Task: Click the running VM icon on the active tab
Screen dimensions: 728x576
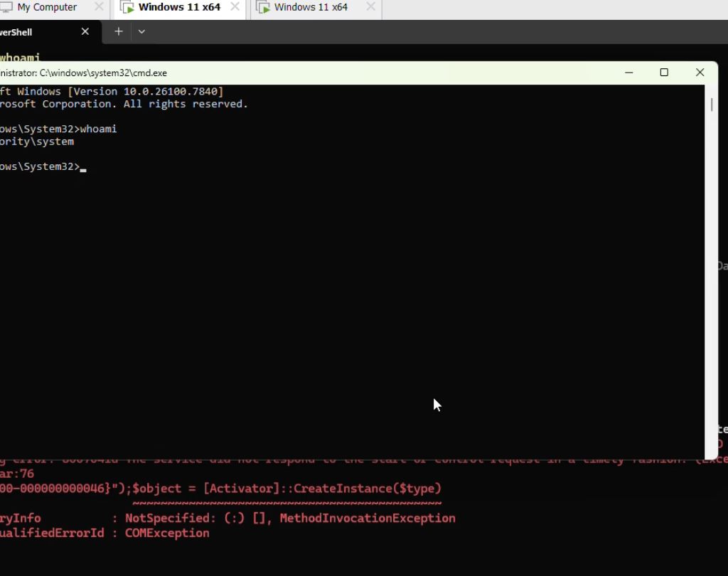Action: 127,7
